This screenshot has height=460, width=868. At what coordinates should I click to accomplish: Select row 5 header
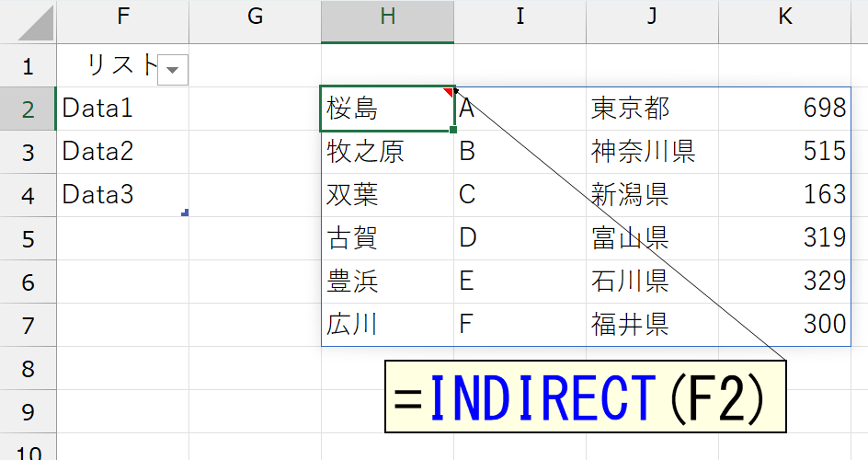coord(28,238)
